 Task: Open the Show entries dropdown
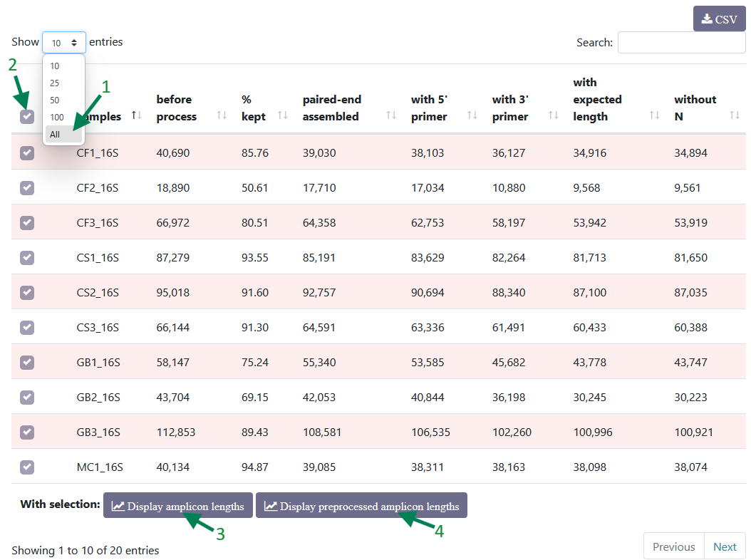pos(63,43)
